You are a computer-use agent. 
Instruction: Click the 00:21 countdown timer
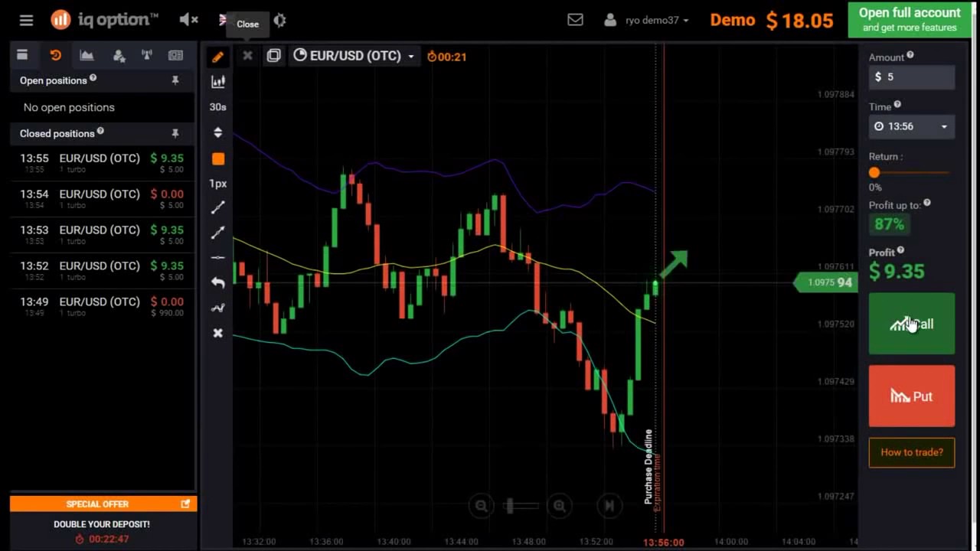pos(447,56)
